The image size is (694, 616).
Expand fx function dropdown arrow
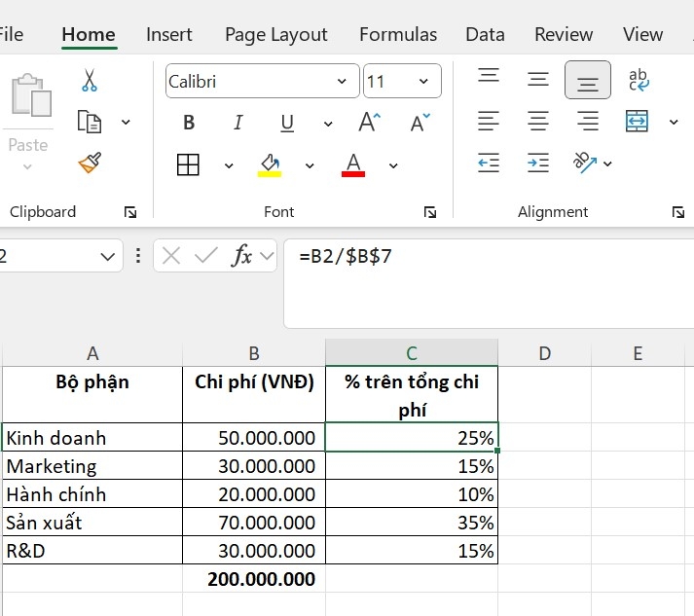[267, 255]
